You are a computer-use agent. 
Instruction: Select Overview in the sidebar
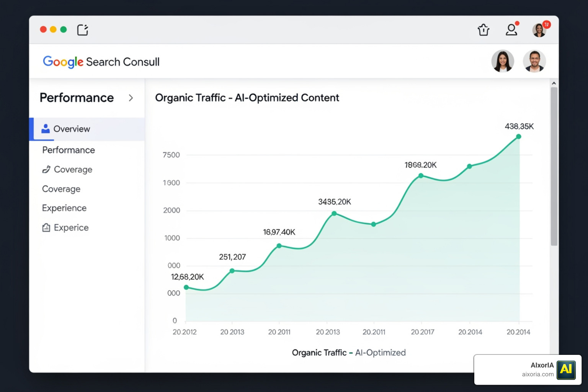pyautogui.click(x=87, y=129)
